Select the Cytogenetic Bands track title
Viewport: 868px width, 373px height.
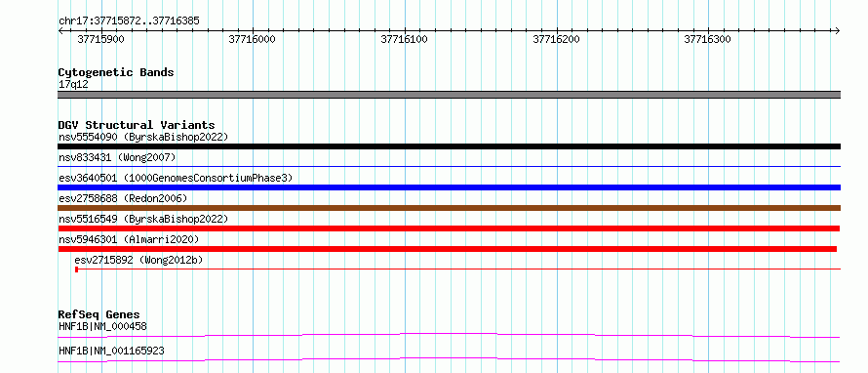pos(116,72)
